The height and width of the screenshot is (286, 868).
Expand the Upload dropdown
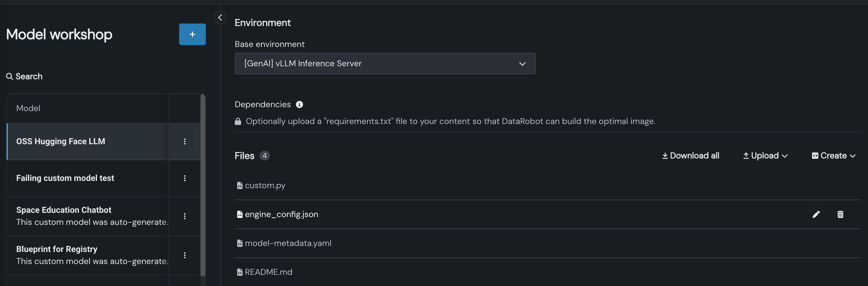765,156
